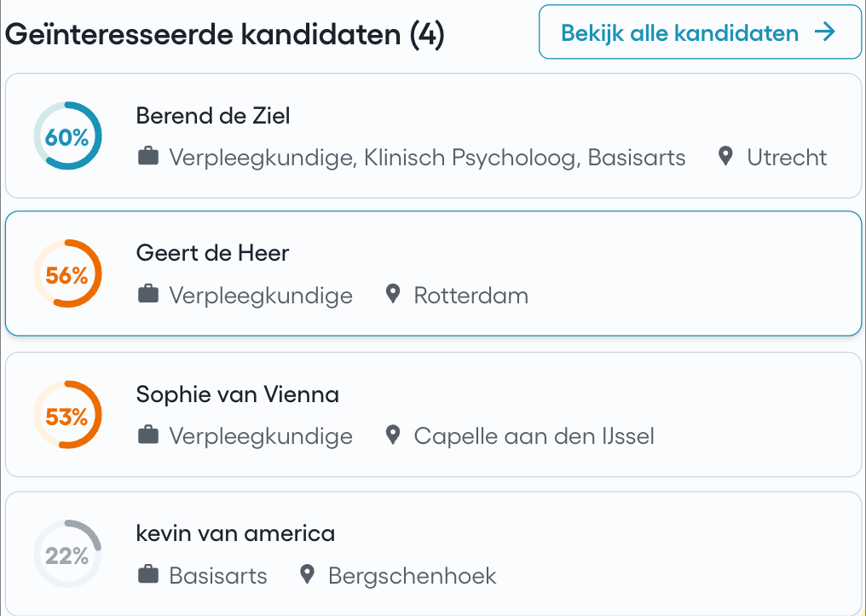The width and height of the screenshot is (866, 616).
Task: Click the 60% match circle for Berend de Ziel
Action: click(67, 135)
